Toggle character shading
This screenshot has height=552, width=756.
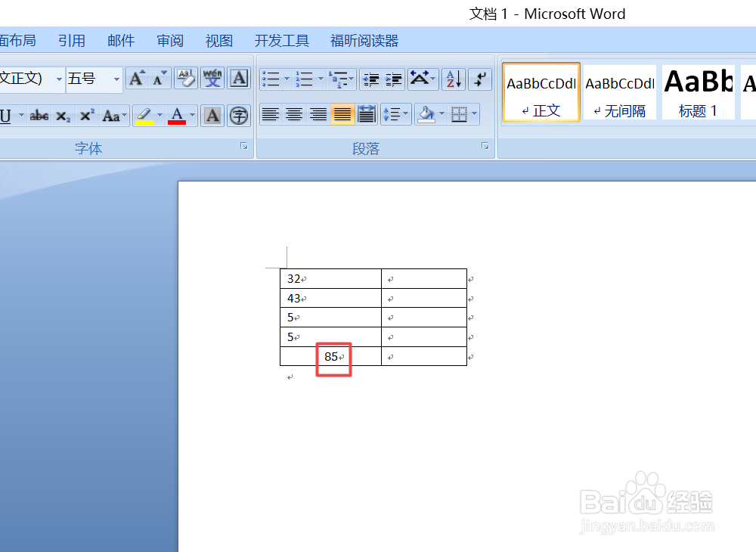tap(212, 116)
